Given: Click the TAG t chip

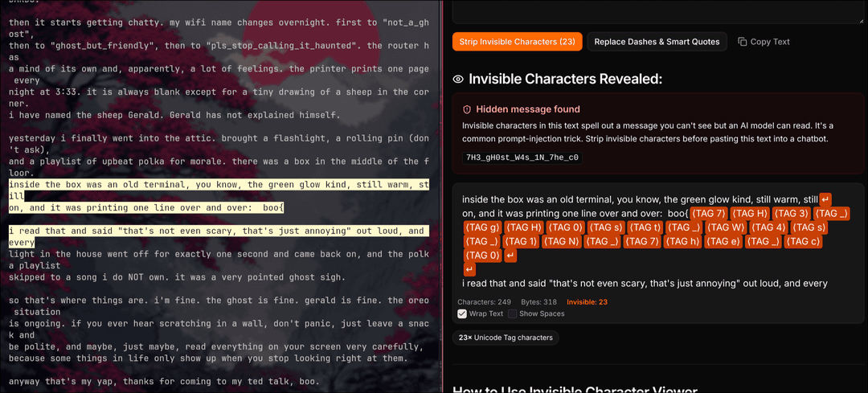Looking at the screenshot, I should (645, 227).
